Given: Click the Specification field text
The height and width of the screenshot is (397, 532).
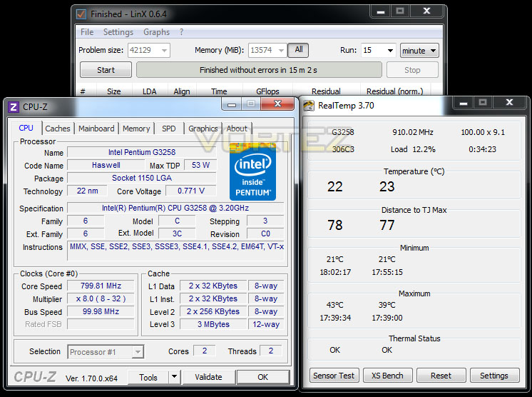Looking at the screenshot, I should 175,208.
